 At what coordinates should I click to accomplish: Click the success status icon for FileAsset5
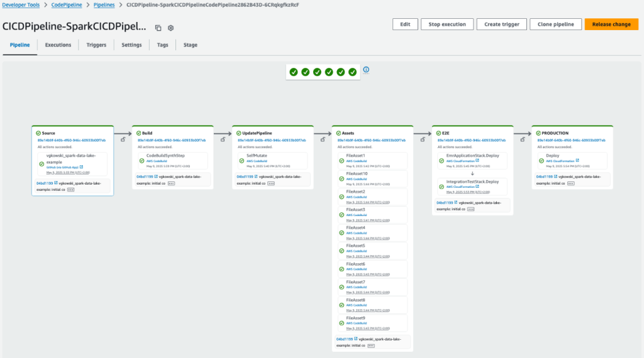point(341,251)
